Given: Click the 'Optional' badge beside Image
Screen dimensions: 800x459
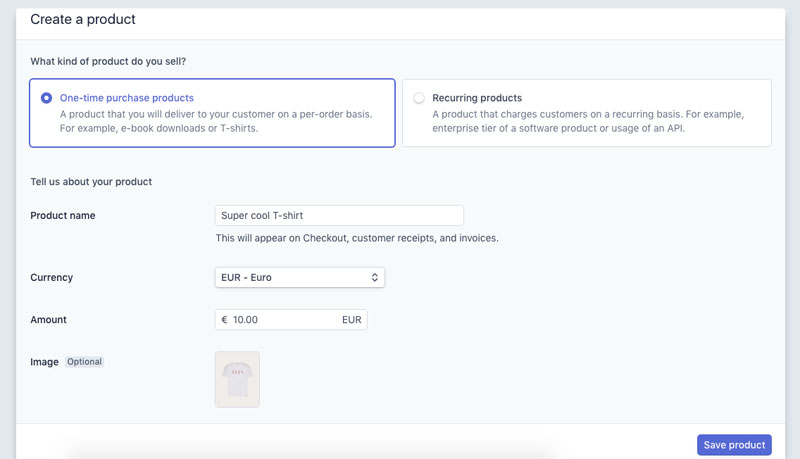Looking at the screenshot, I should pos(84,362).
